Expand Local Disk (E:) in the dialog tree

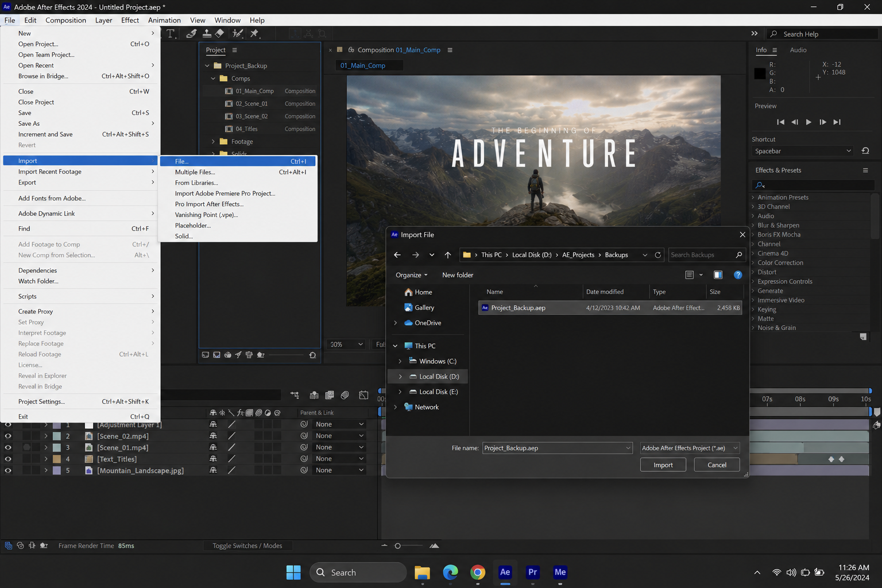pos(400,392)
